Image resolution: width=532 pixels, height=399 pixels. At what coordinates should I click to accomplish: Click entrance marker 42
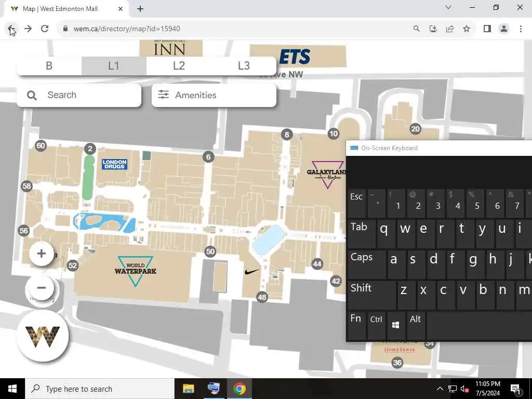point(336,281)
